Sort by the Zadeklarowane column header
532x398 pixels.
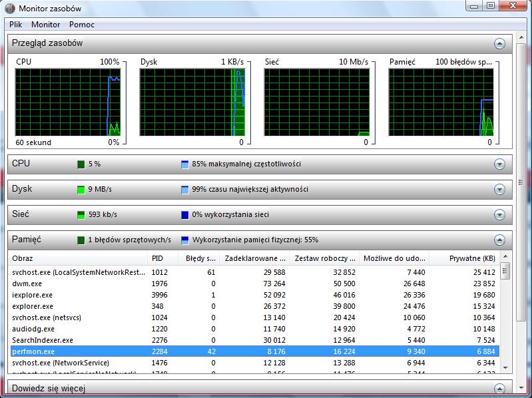(254, 258)
